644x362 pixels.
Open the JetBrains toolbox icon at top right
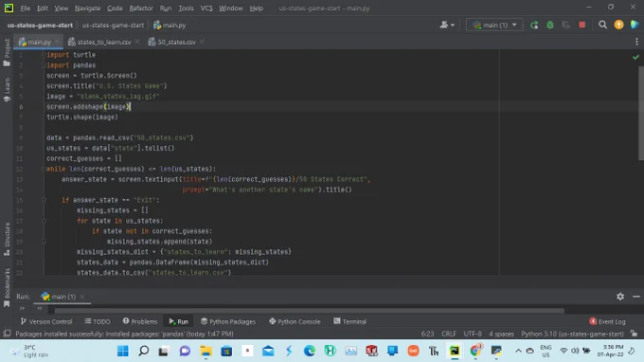(635, 25)
